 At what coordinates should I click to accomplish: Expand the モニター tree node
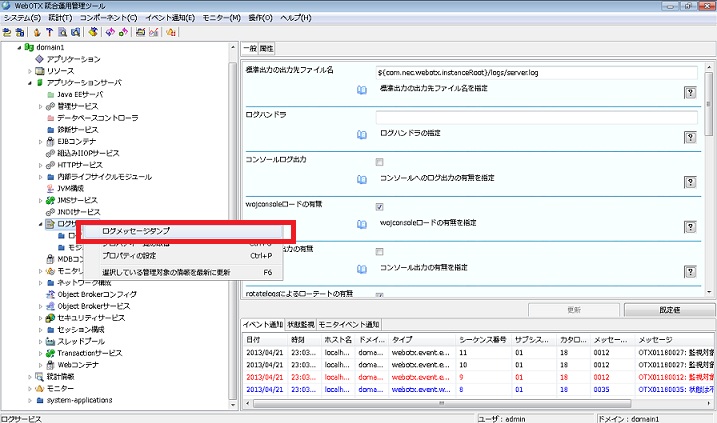tap(30, 389)
